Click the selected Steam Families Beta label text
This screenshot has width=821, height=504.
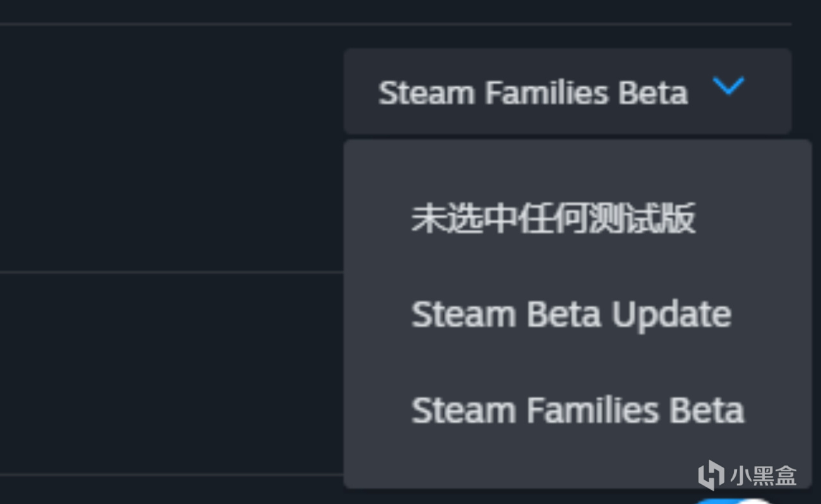(532, 93)
